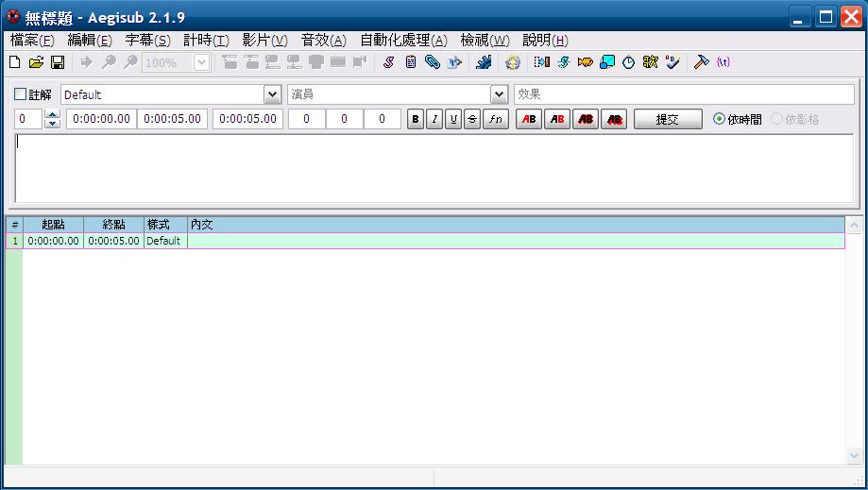This screenshot has height=490, width=868.
Task: Open the 影片(V) menu
Action: (264, 41)
